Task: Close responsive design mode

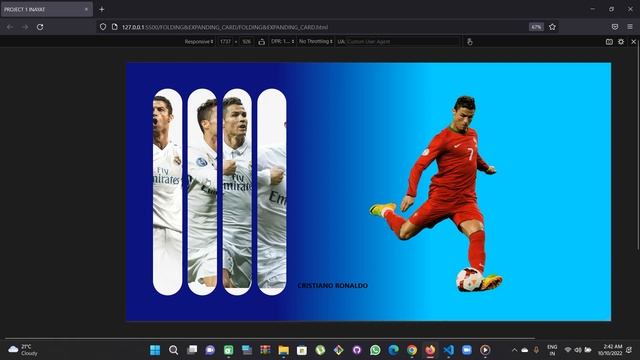Action: pos(633,42)
